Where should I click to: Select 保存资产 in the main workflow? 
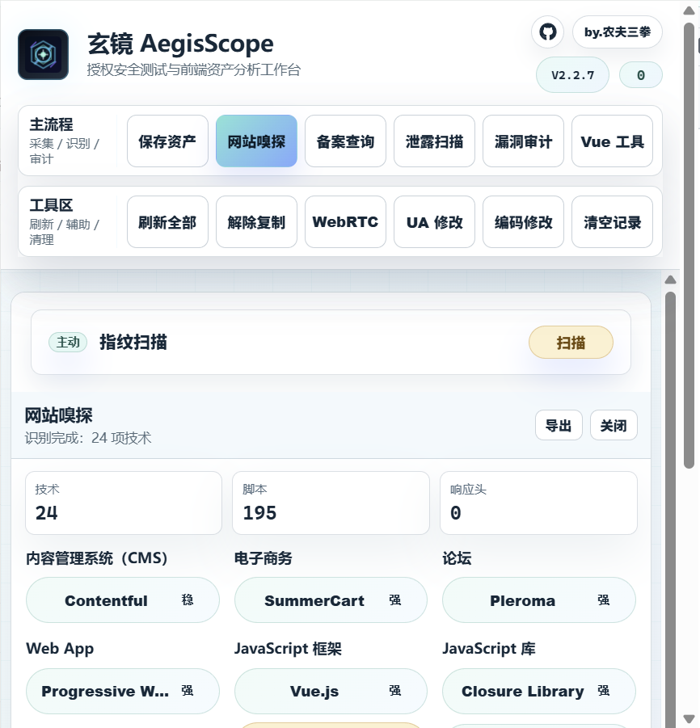coord(167,141)
